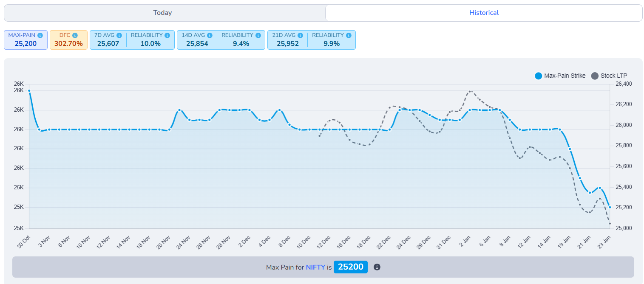Click the DFC 302.70% stat card
Viewport: 644px width, 284px height.
click(68, 39)
